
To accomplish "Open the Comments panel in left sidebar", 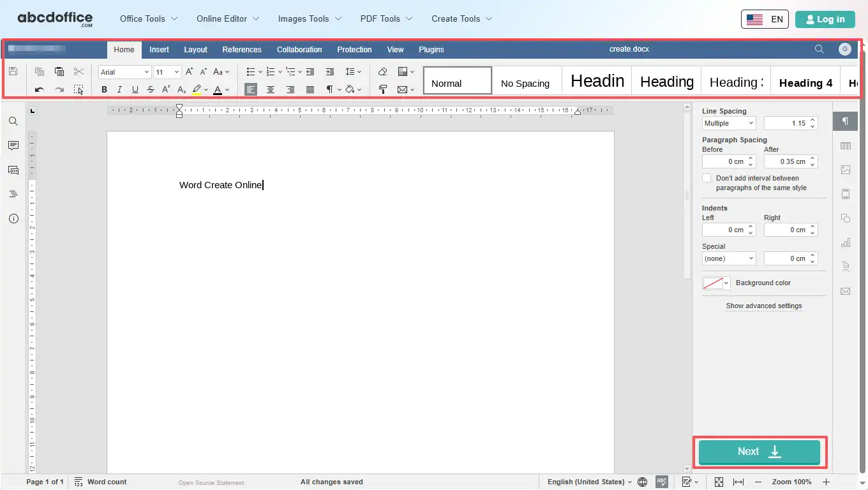I will click(x=13, y=145).
